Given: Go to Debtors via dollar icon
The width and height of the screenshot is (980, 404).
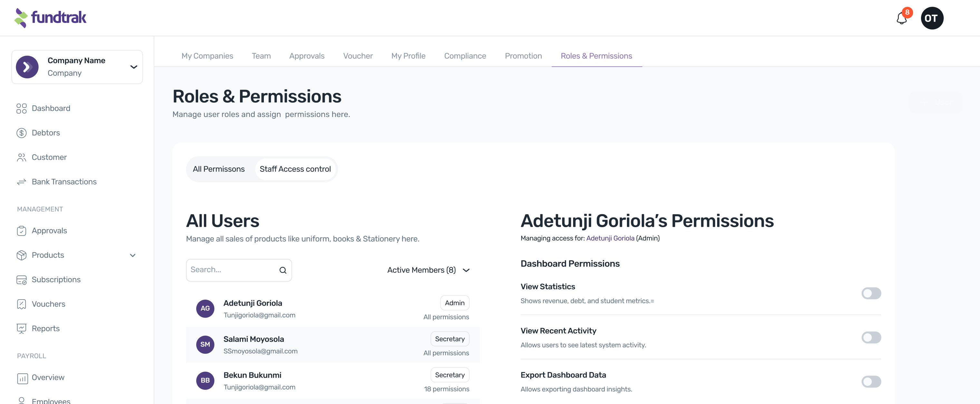Looking at the screenshot, I should 21,133.
